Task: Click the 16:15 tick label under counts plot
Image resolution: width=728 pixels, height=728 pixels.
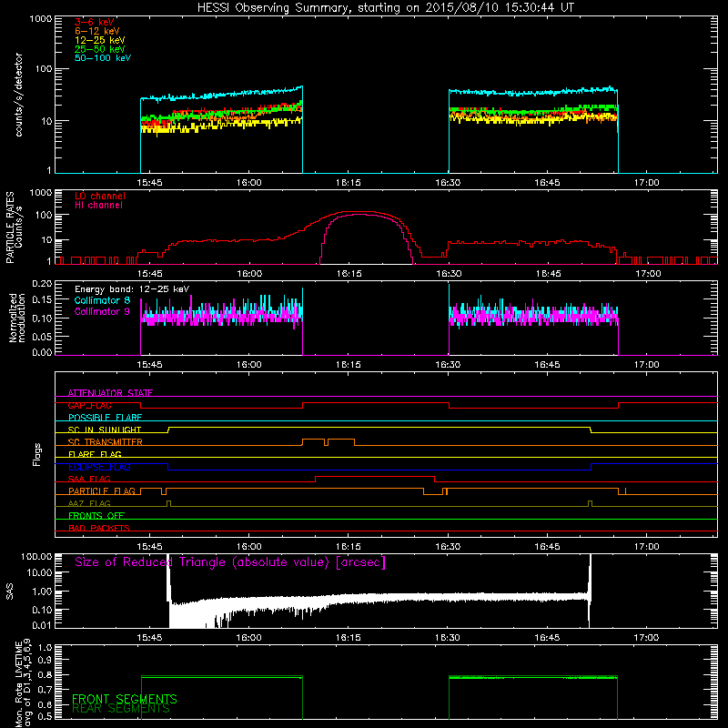Action: tap(349, 183)
